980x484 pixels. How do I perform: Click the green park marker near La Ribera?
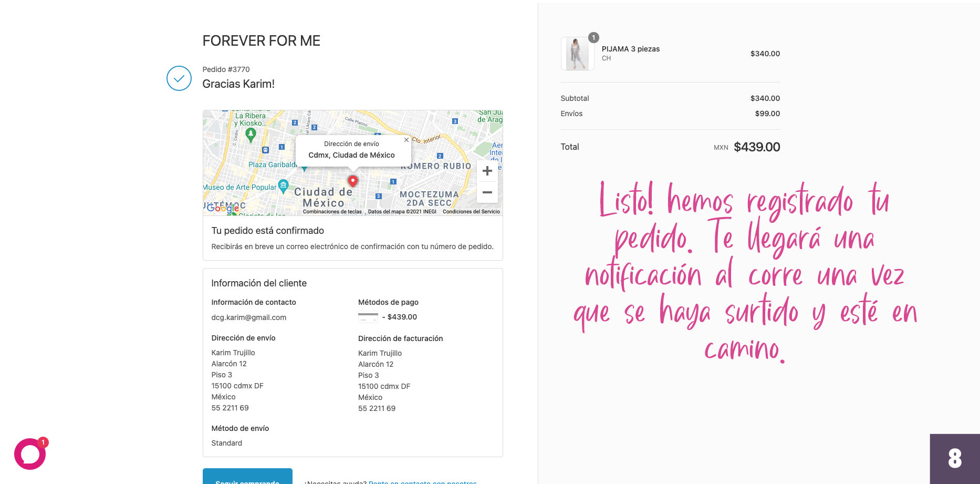251,134
